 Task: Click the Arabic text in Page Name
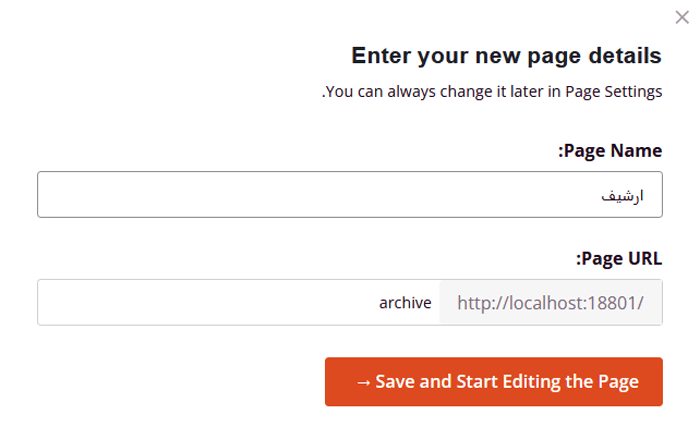pos(622,196)
